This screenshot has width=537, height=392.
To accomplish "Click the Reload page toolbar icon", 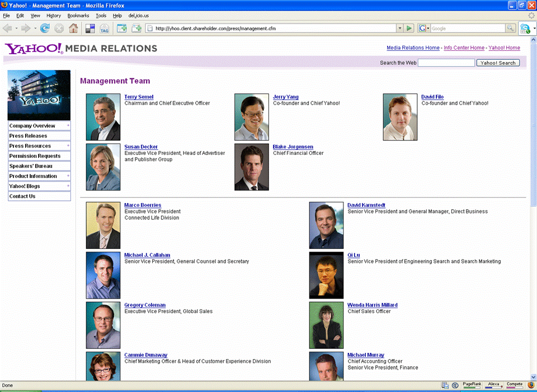I will pyautogui.click(x=45, y=28).
